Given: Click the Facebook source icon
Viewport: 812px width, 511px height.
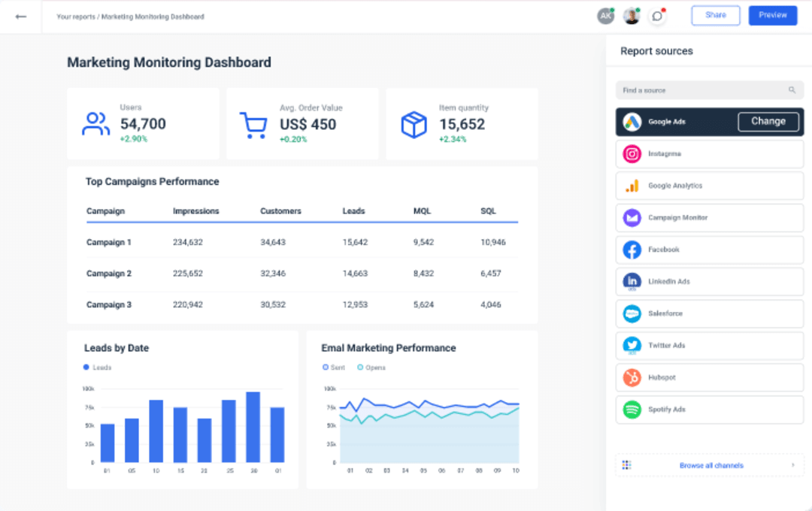Looking at the screenshot, I should pyautogui.click(x=632, y=249).
